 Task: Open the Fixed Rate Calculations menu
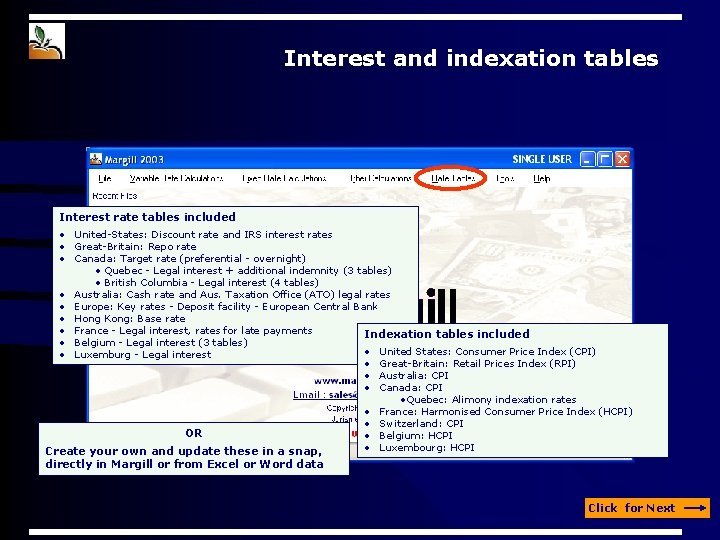pyautogui.click(x=284, y=179)
